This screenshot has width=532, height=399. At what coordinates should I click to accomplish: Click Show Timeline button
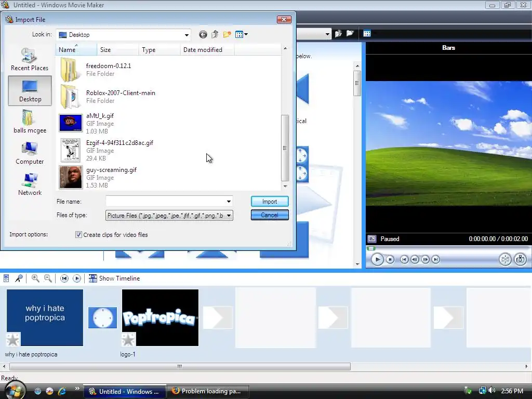tap(114, 278)
